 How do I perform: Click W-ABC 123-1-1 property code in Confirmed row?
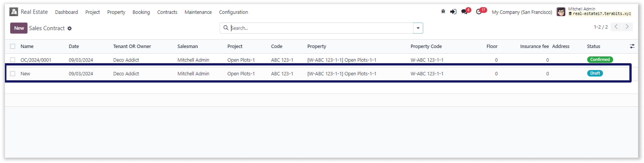point(427,60)
